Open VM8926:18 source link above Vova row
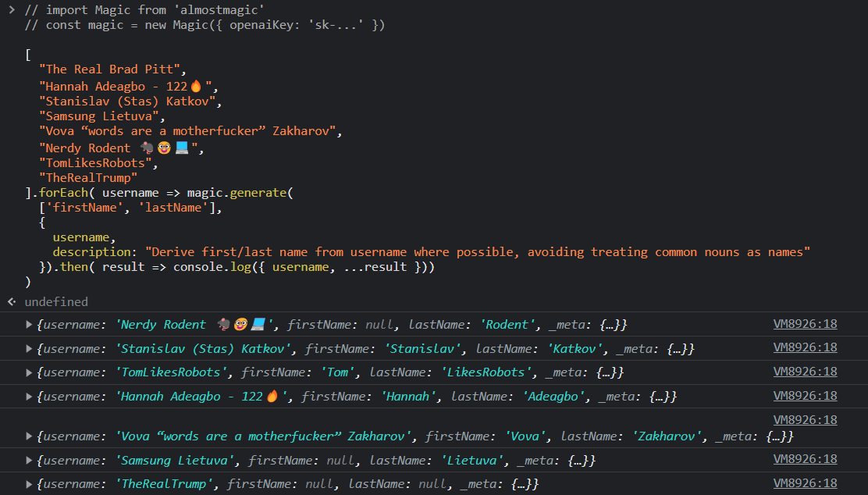Viewport: 868px width, 495px height. click(805, 420)
